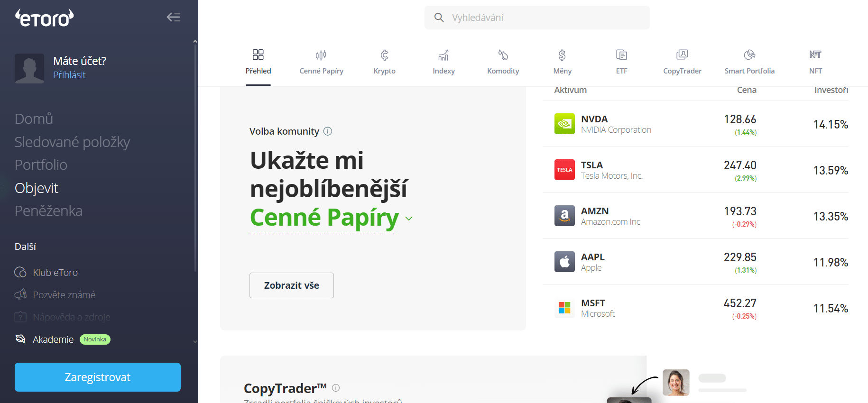Open Portfolio in sidebar
This screenshot has height=403, width=868.
41,165
